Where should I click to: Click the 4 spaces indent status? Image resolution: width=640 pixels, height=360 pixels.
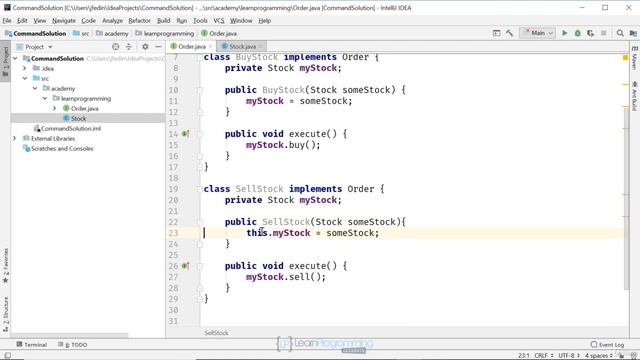click(x=599, y=356)
